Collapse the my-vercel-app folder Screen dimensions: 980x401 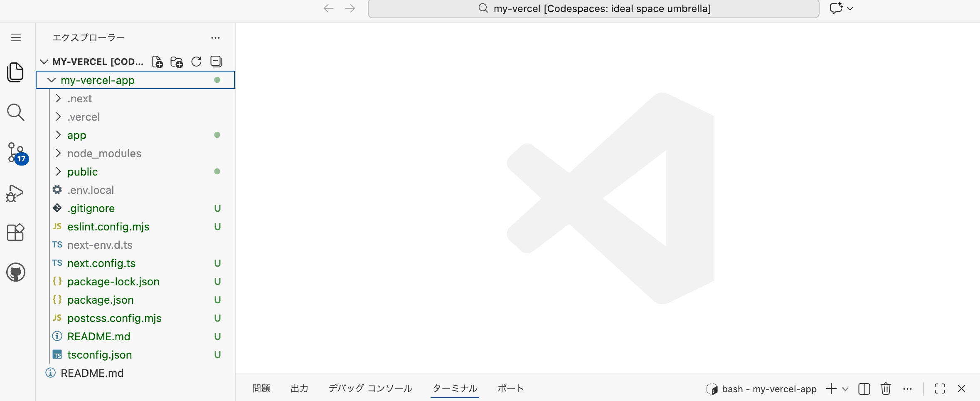coord(52,80)
